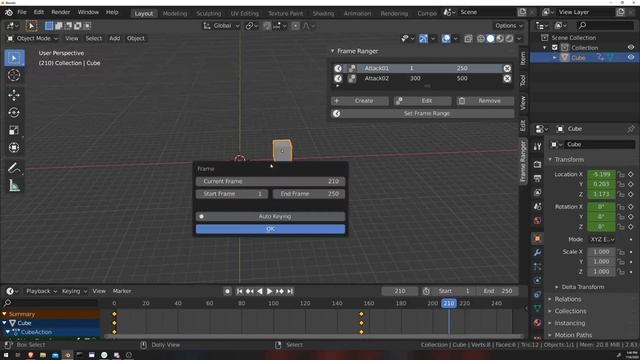Jump to previous keyframe

(x=249, y=291)
